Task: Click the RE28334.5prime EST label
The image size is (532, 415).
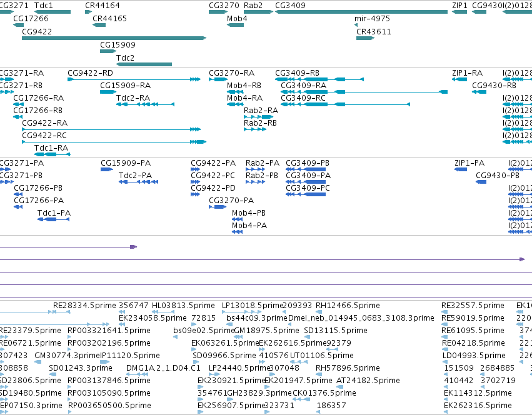Action: pyautogui.click(x=84, y=306)
